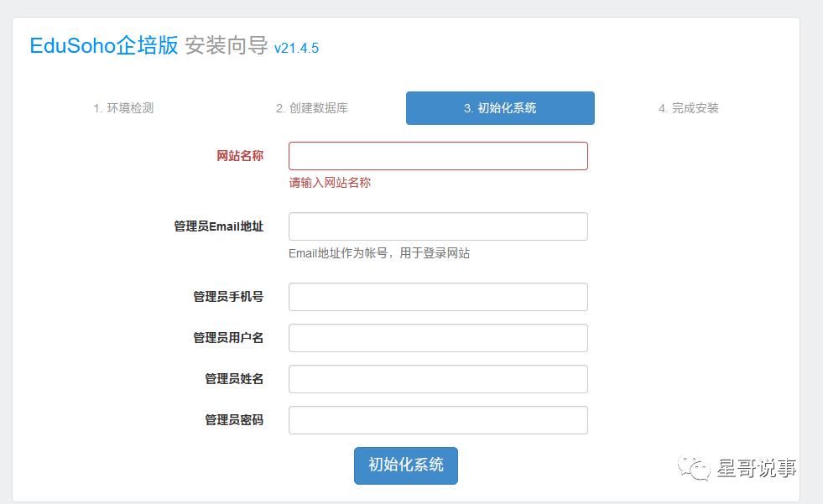This screenshot has width=823, height=504.
Task: Focus the 管理员Email地址 input field
Action: coord(437,226)
